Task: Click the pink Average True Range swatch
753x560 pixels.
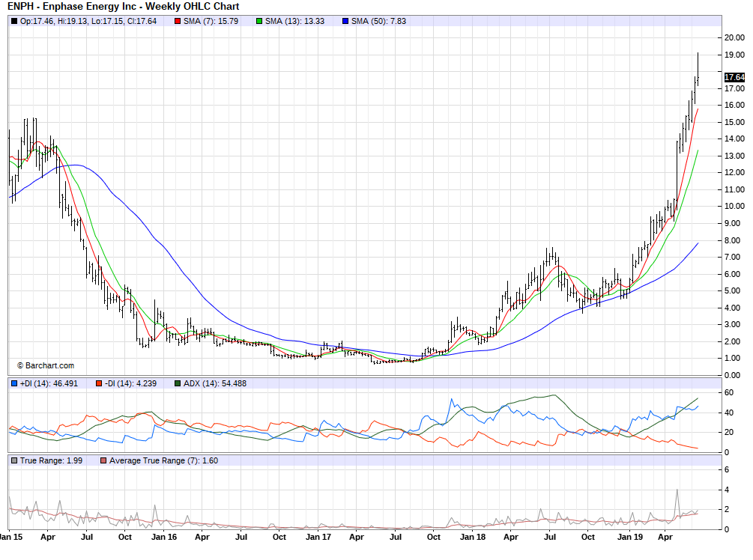Action: (103, 460)
